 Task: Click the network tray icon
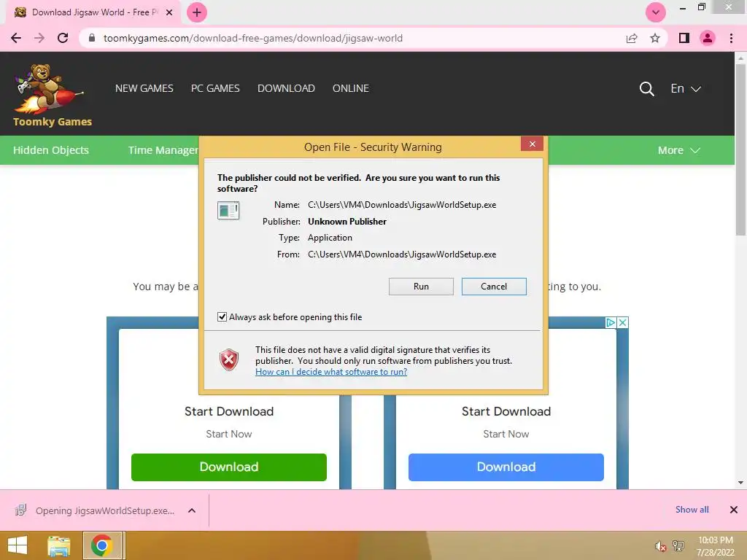(678, 545)
